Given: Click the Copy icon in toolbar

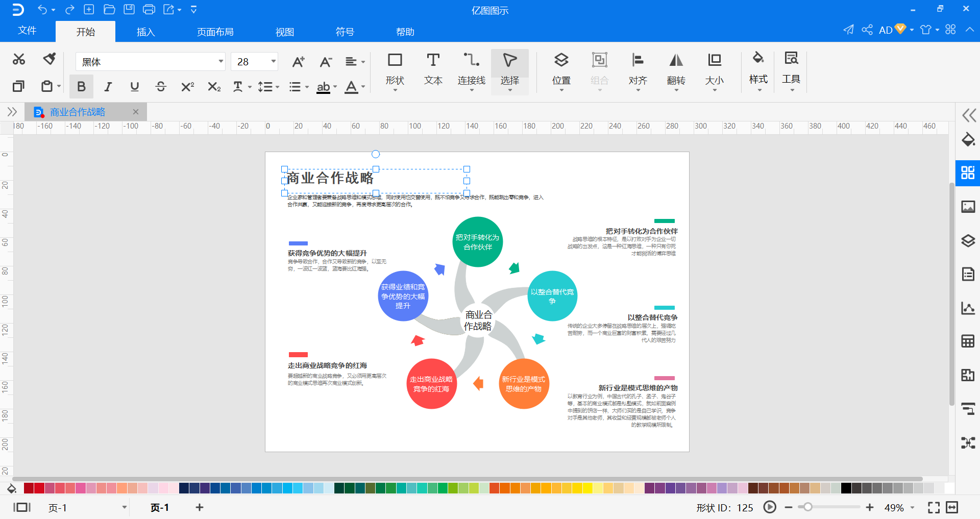Looking at the screenshot, I should click(18, 86).
